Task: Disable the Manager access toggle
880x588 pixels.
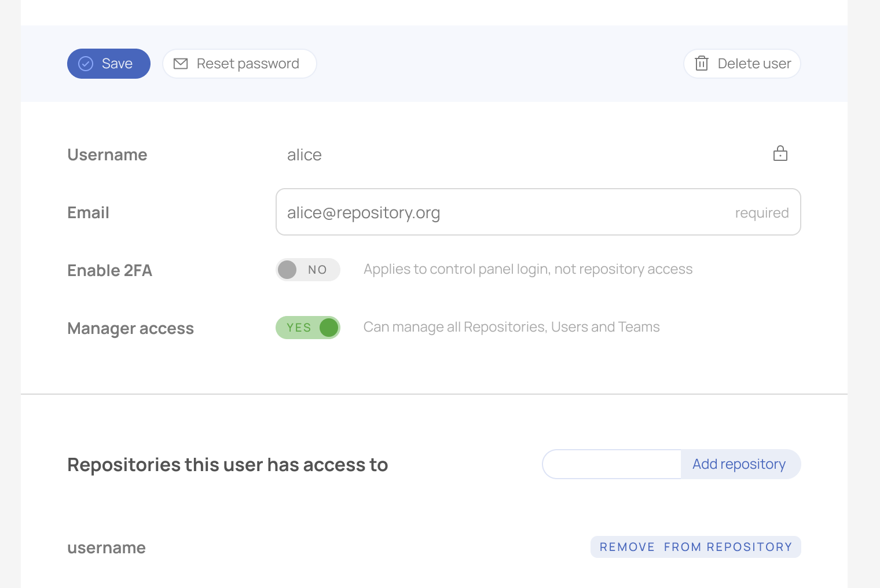Action: click(308, 328)
